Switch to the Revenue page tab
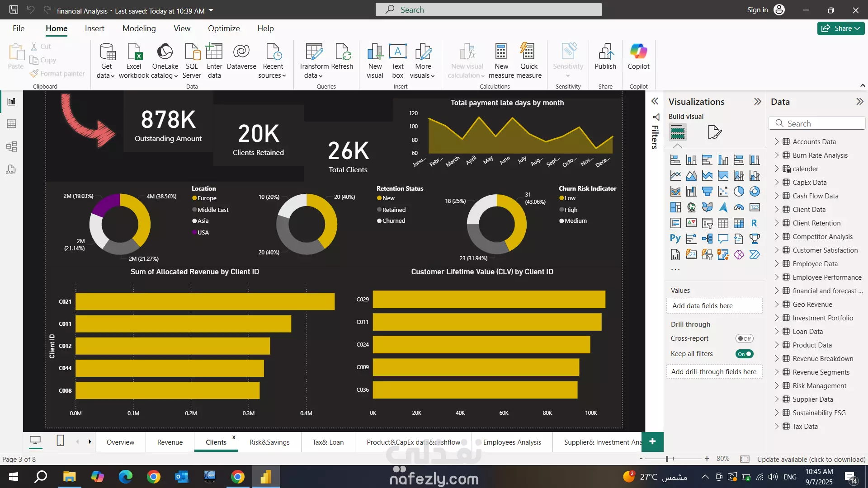The image size is (868, 488). tap(170, 442)
